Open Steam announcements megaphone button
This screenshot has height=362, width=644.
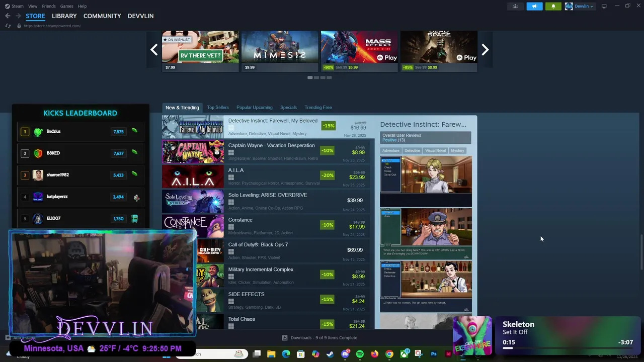(x=534, y=6)
